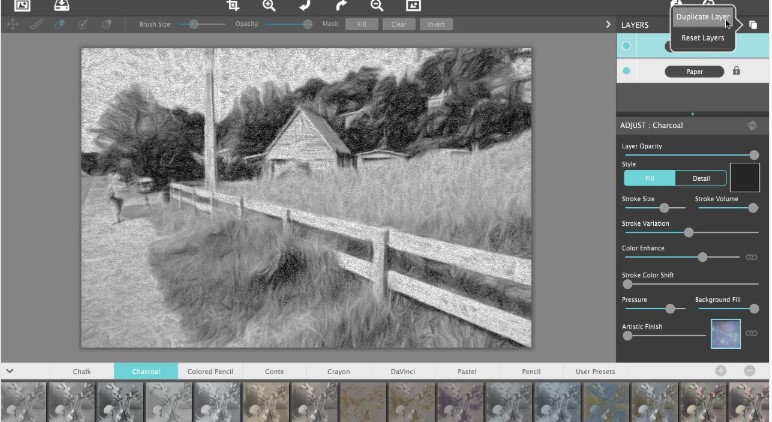
Task: Open the dark style color swatch
Action: [744, 177]
